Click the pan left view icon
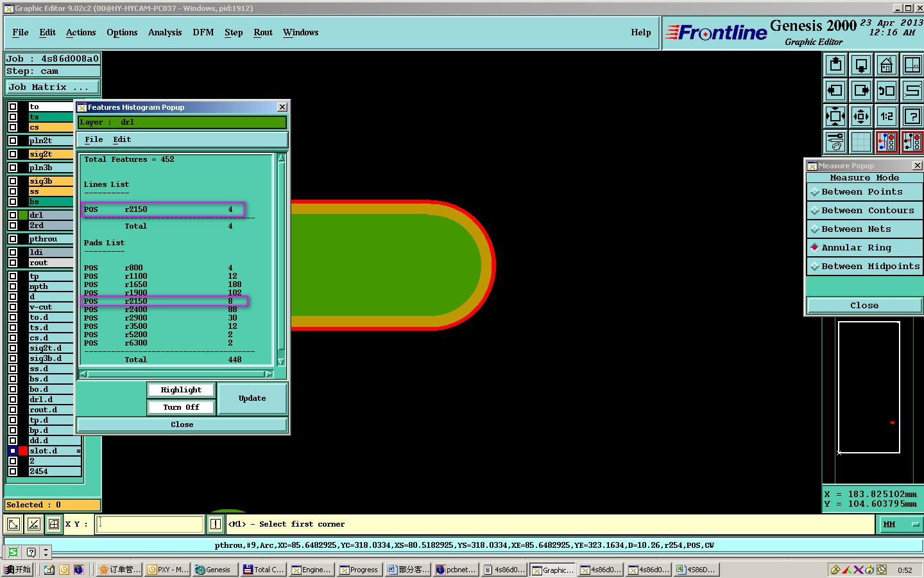The image size is (924, 578). coord(835,91)
